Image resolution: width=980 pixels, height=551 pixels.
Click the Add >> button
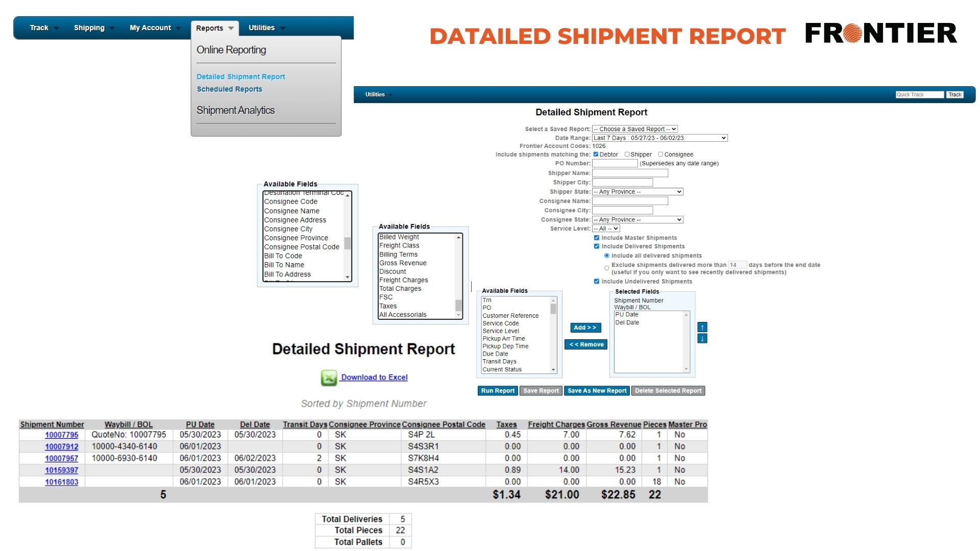click(585, 328)
